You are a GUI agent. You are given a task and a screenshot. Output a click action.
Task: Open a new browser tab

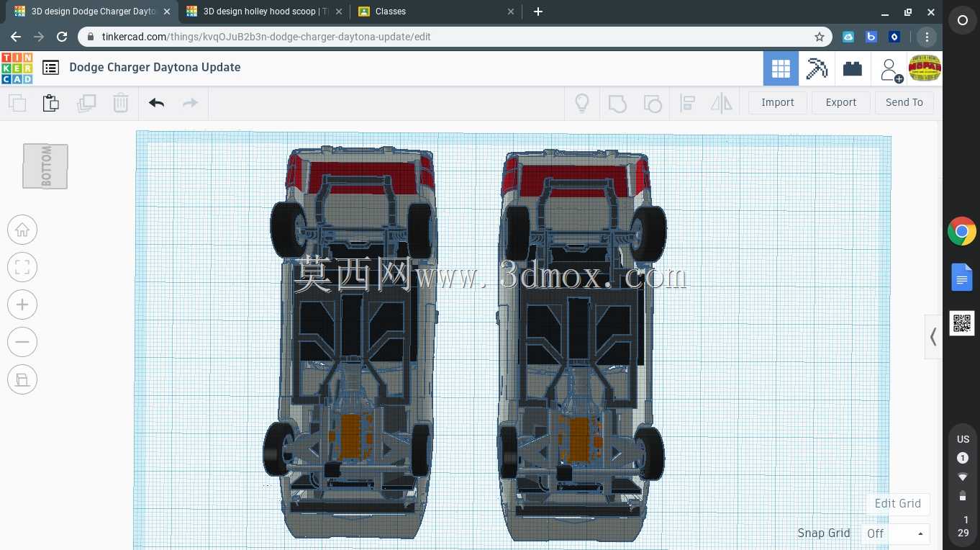[x=538, y=12]
